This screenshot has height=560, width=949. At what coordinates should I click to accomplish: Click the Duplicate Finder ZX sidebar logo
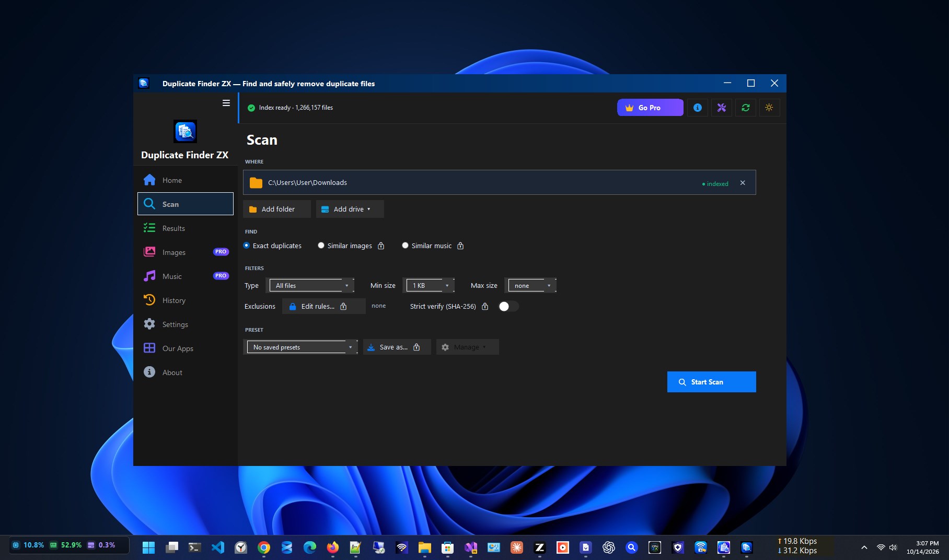[185, 131]
